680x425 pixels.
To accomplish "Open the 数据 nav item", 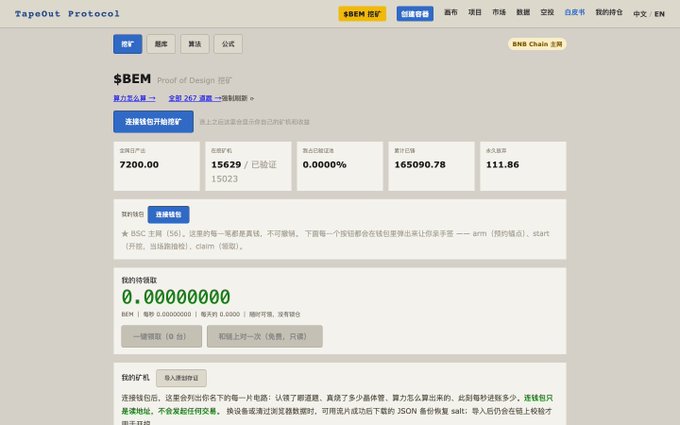I will 523,13.
